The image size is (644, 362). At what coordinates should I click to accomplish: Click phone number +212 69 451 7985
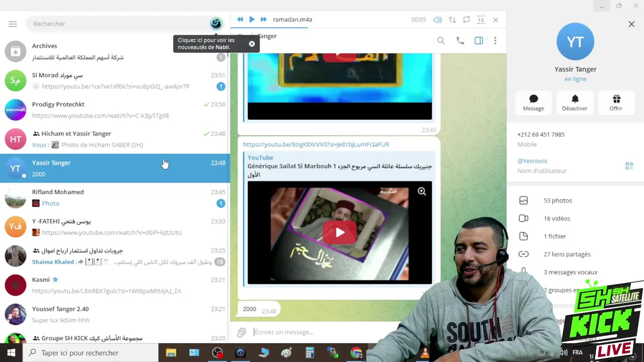(541, 134)
